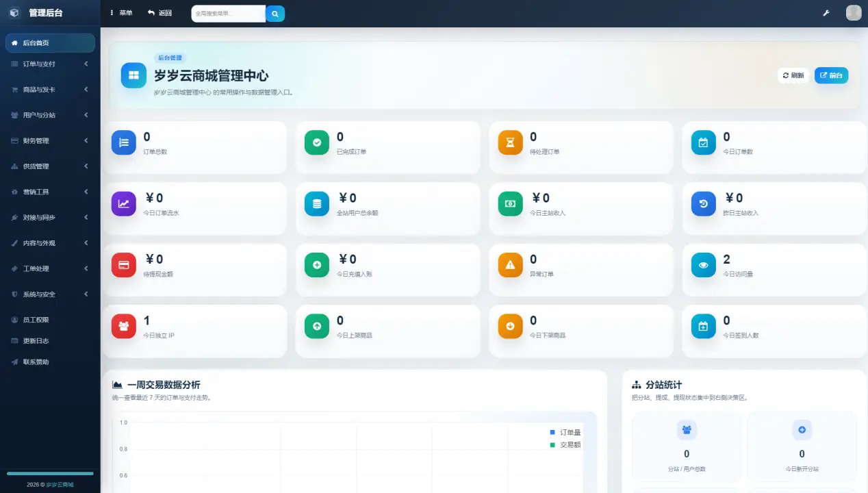Screen dimensions: 868x493
Task: Select 后台首页 in the sidebar
Action: [50, 43]
